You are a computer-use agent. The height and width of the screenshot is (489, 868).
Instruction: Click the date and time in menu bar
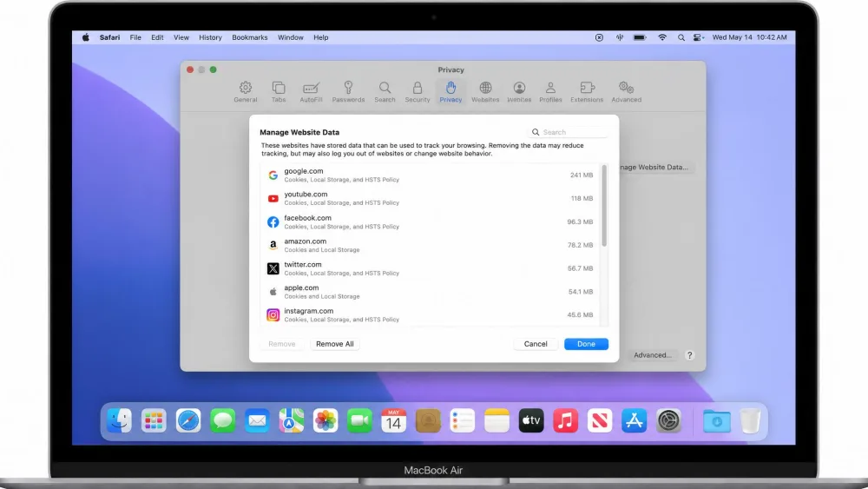(750, 37)
